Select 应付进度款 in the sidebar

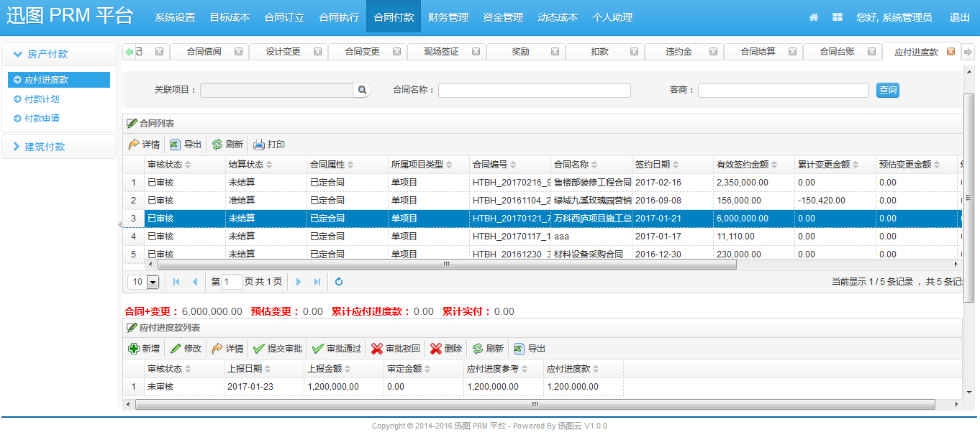tap(59, 80)
